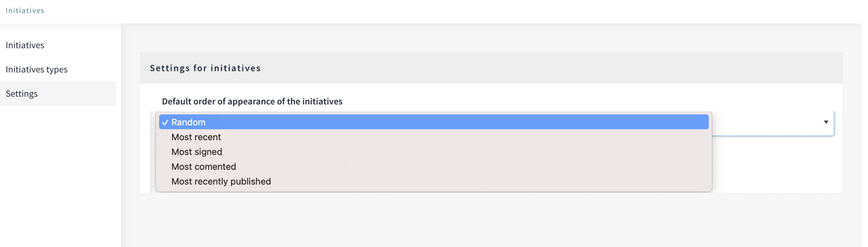Choose Most recent from the list
The height and width of the screenshot is (247, 868).
pyautogui.click(x=196, y=137)
